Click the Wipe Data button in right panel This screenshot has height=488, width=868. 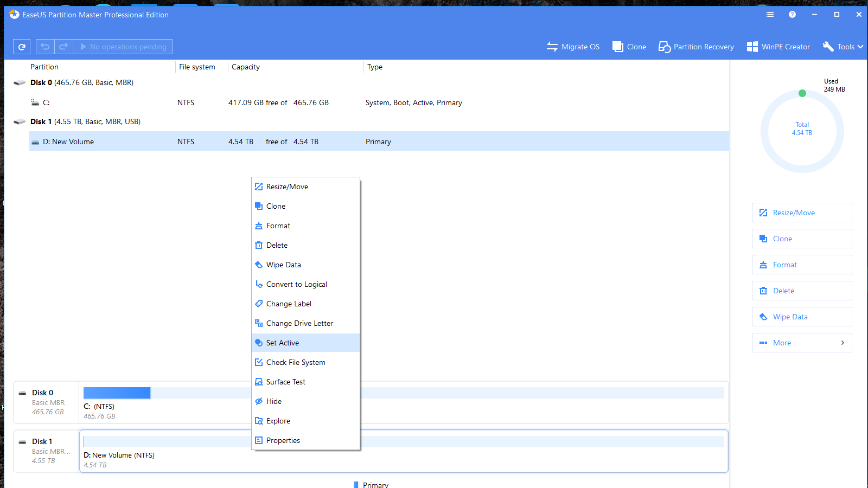[x=802, y=317]
